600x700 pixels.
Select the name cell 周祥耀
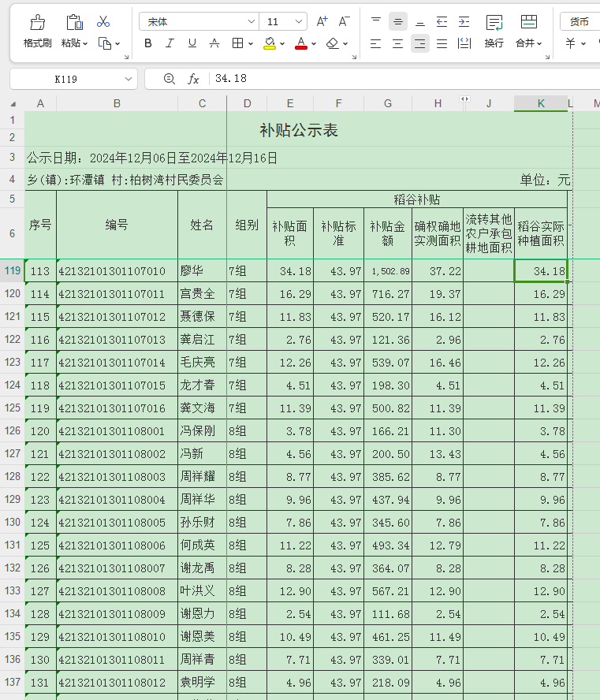pos(202,476)
